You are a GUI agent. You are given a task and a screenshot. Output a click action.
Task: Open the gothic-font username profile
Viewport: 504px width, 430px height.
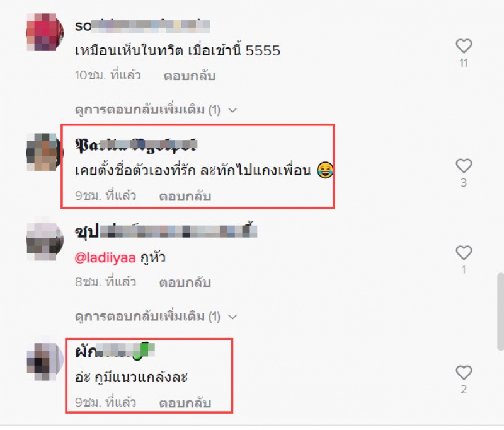[136, 146]
